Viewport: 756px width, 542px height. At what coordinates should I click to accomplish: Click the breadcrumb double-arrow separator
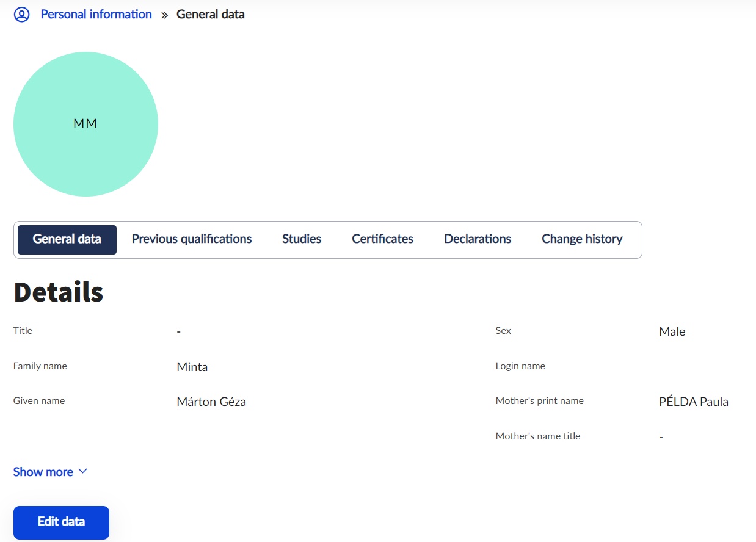[164, 15]
